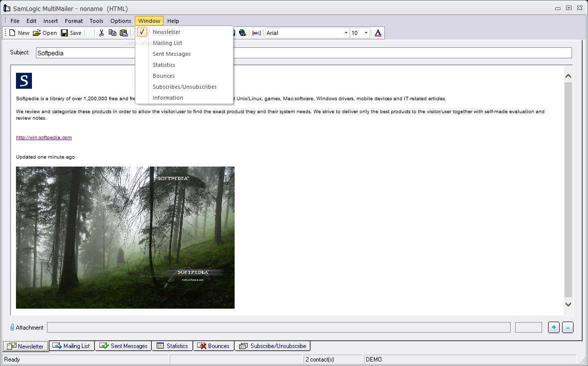Click the Paste clipboard icon
This screenshot has height=366, width=588.
[123, 33]
